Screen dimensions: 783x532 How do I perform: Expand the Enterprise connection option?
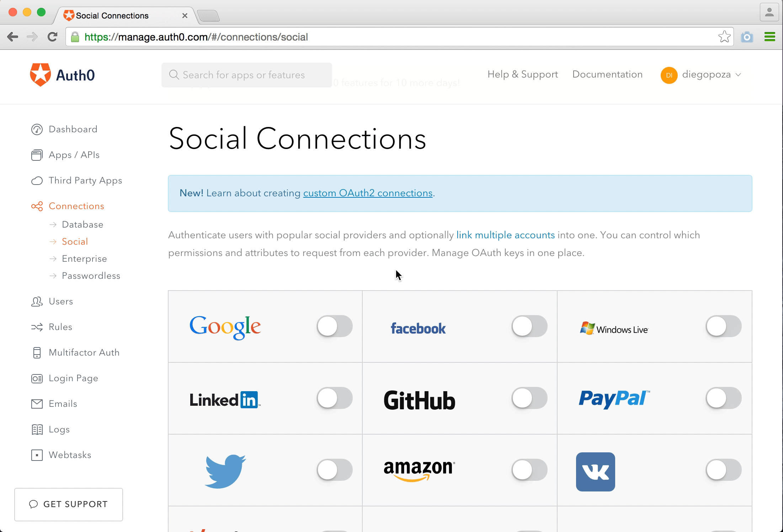(83, 258)
